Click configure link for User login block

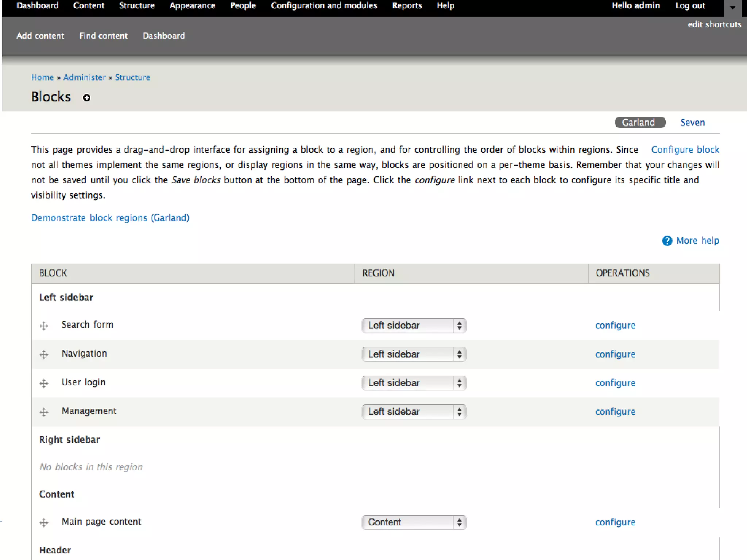tap(615, 383)
